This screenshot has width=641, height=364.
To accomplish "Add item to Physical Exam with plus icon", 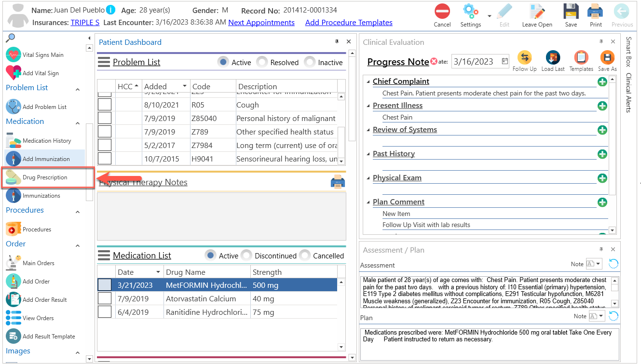I will click(x=602, y=178).
